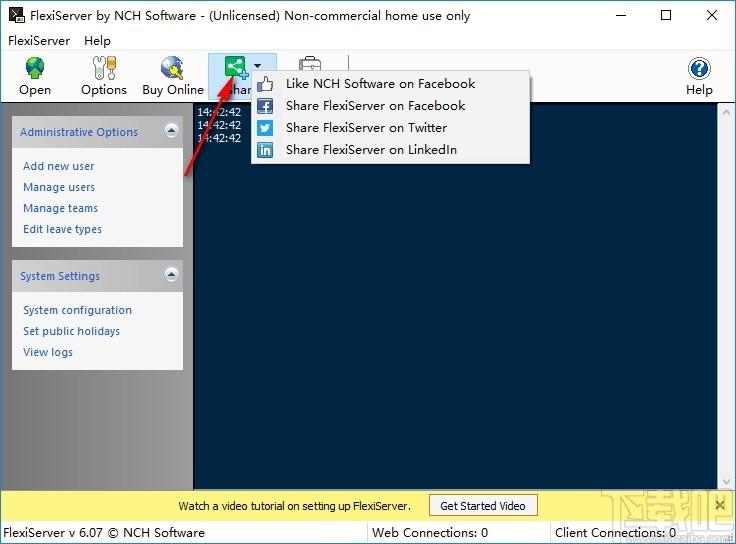Image resolution: width=736 pixels, height=544 pixels.
Task: Open the Options wrench icon
Action: point(104,68)
